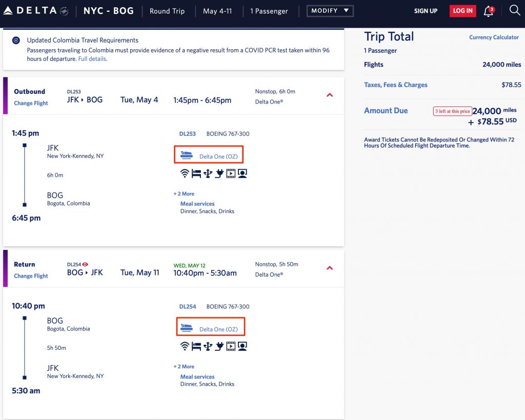
Task: Click the outbound flight Wi-Fi amenity icon
Action: click(185, 174)
